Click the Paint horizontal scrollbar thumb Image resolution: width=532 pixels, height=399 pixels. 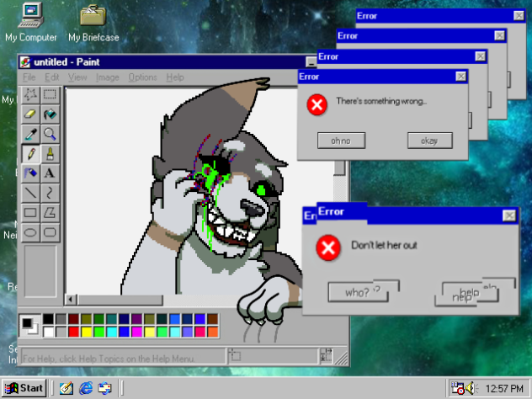120,300
